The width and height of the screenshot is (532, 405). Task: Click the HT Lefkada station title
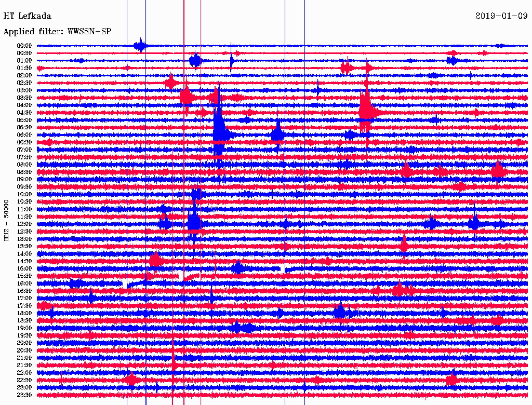point(28,16)
